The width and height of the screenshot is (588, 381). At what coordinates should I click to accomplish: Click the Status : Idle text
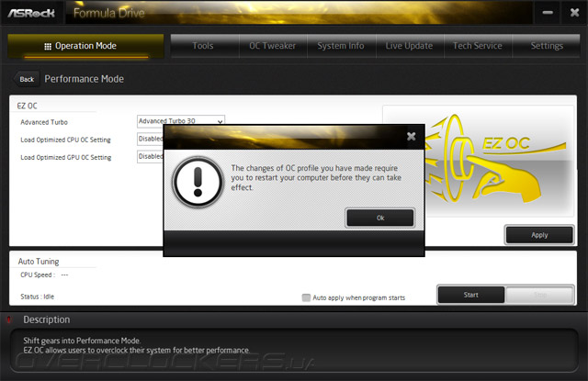pos(37,297)
